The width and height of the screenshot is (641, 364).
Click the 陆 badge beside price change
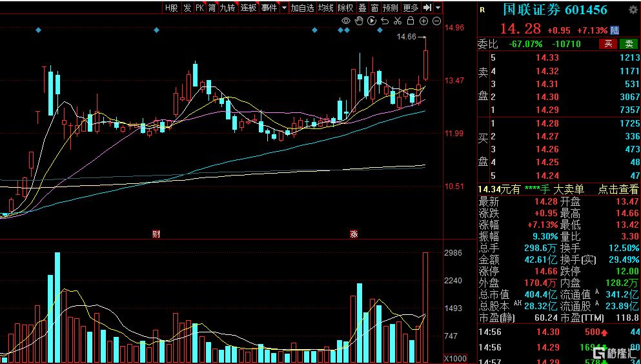click(x=615, y=30)
